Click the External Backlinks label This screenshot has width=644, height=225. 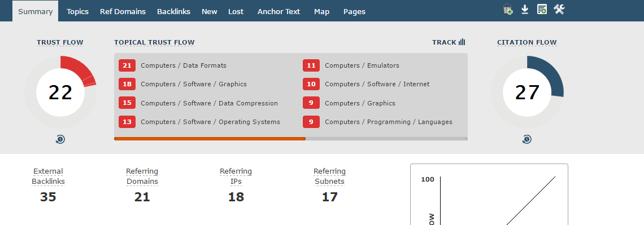[48, 177]
